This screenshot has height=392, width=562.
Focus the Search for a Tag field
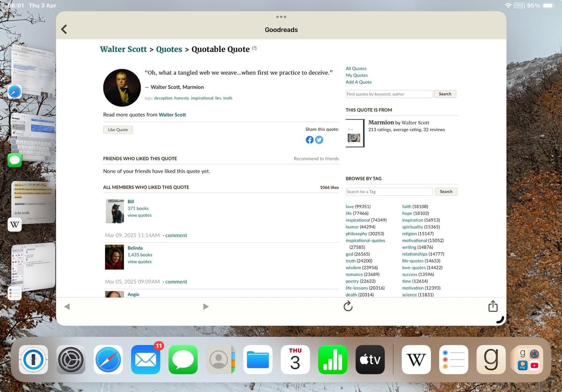click(x=389, y=191)
